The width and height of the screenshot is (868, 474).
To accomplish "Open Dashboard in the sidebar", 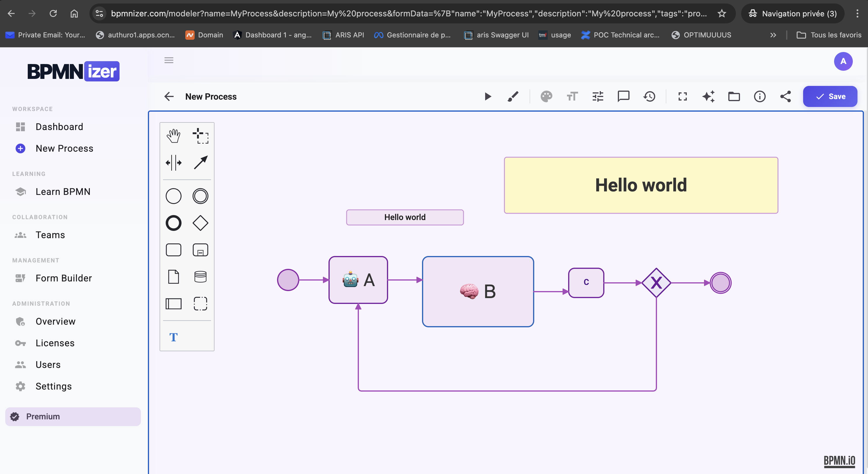I will [x=59, y=127].
